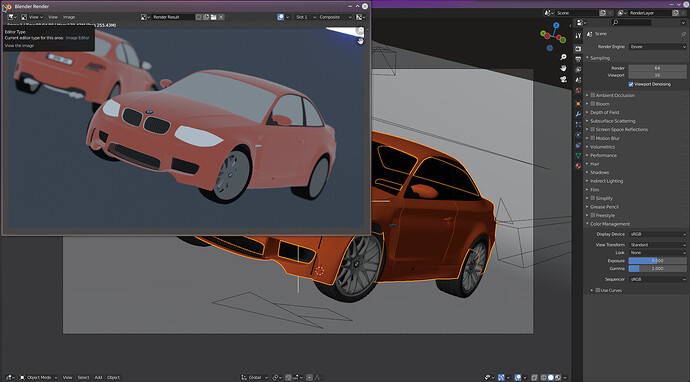Click the Open Image folder icon
Screen dimensions: 690x382
(213, 17)
